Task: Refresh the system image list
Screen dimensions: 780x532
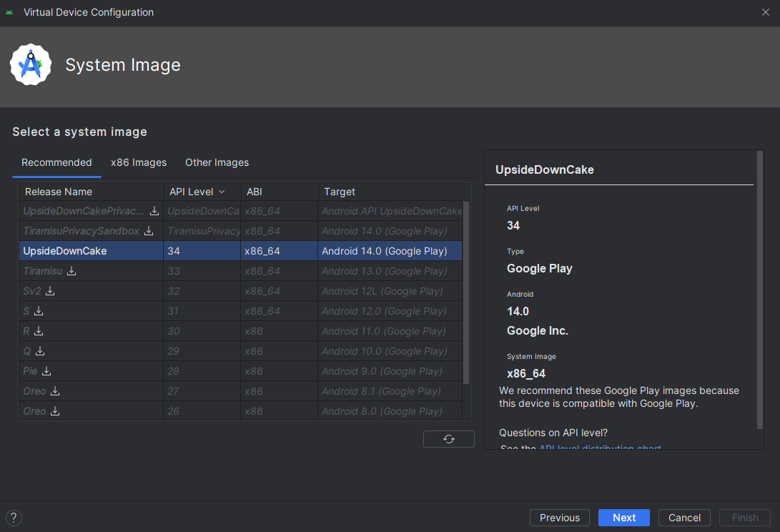Action: pyautogui.click(x=449, y=439)
